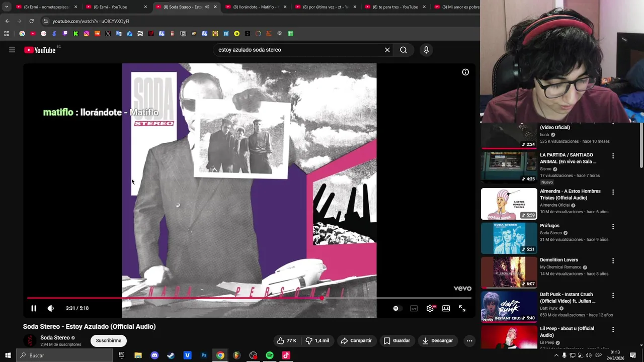Dislike the video (1,4 mil)
The height and width of the screenshot is (362, 644).
(x=317, y=340)
